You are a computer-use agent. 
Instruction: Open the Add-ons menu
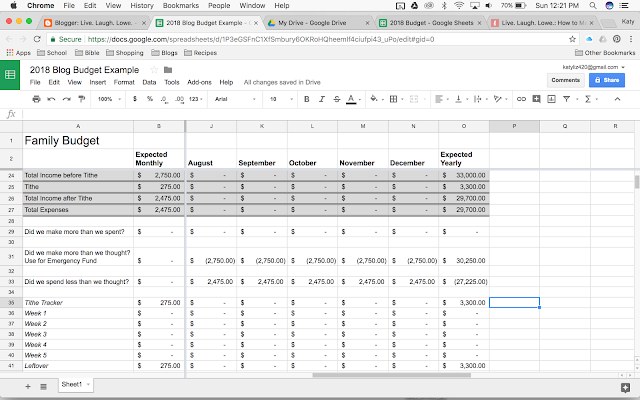point(199,82)
